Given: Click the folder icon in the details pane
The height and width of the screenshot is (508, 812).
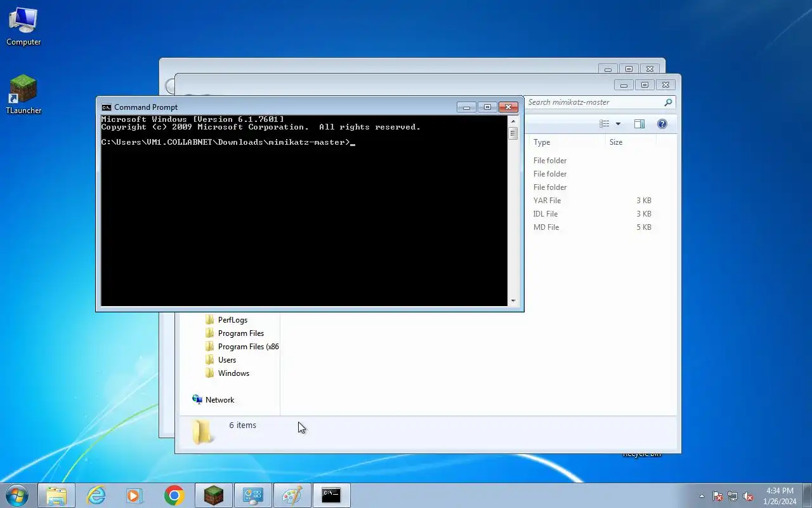Looking at the screenshot, I should click(x=202, y=431).
